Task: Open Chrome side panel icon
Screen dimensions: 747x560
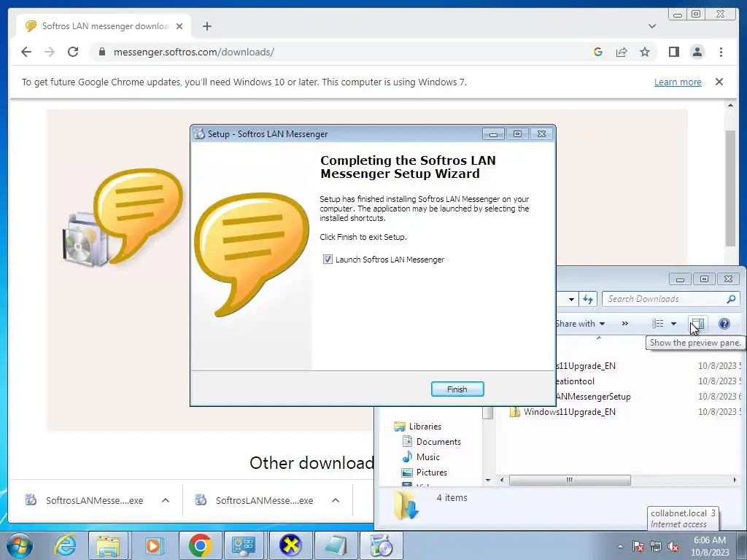Action: tap(673, 52)
